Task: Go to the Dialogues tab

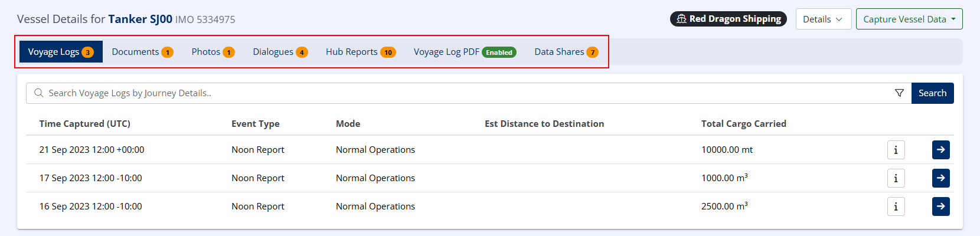Action: point(280,52)
